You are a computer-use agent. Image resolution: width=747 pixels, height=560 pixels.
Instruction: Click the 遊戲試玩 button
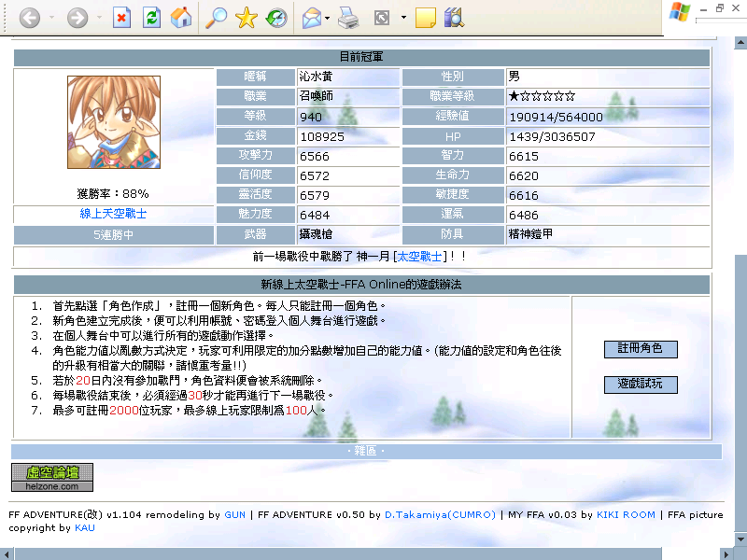(x=640, y=385)
